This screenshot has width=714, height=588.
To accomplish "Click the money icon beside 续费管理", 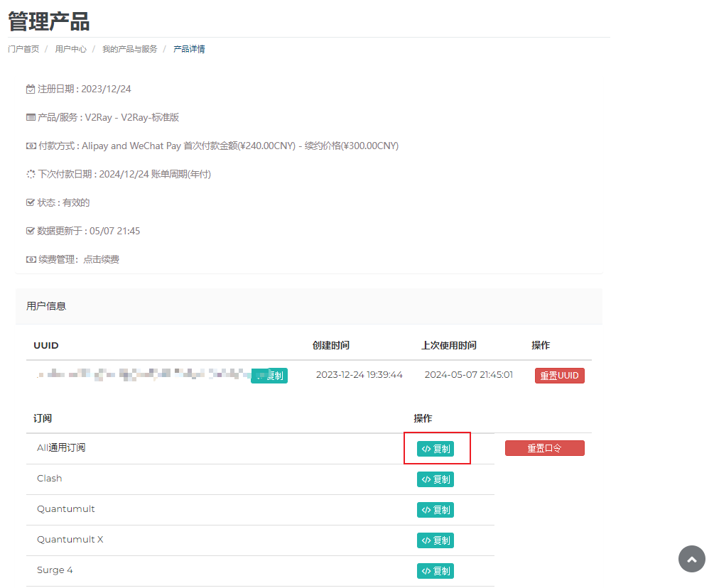I will pos(31,260).
